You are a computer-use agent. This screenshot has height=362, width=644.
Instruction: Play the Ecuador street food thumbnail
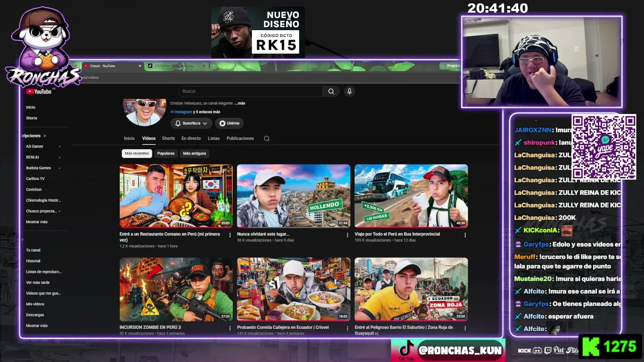click(x=294, y=289)
